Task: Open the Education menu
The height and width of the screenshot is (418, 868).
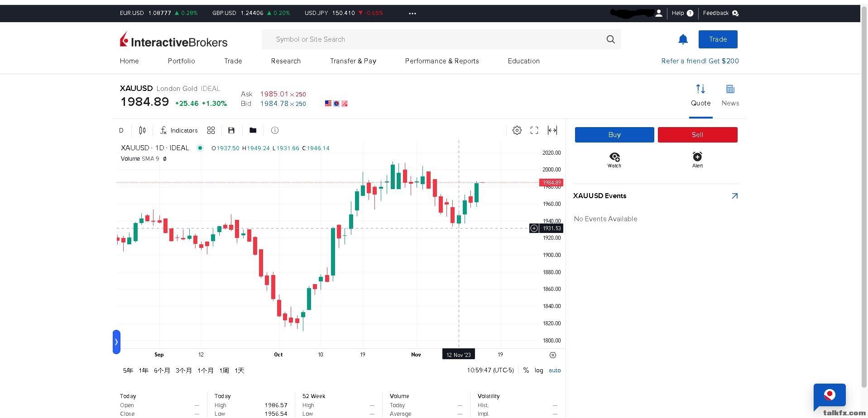Action: point(524,61)
